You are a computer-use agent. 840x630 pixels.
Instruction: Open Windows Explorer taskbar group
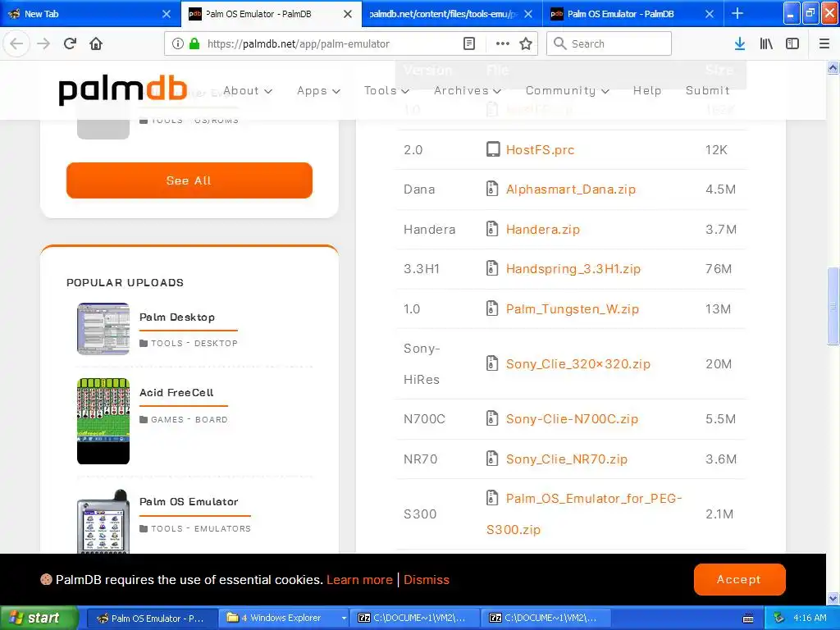click(283, 618)
